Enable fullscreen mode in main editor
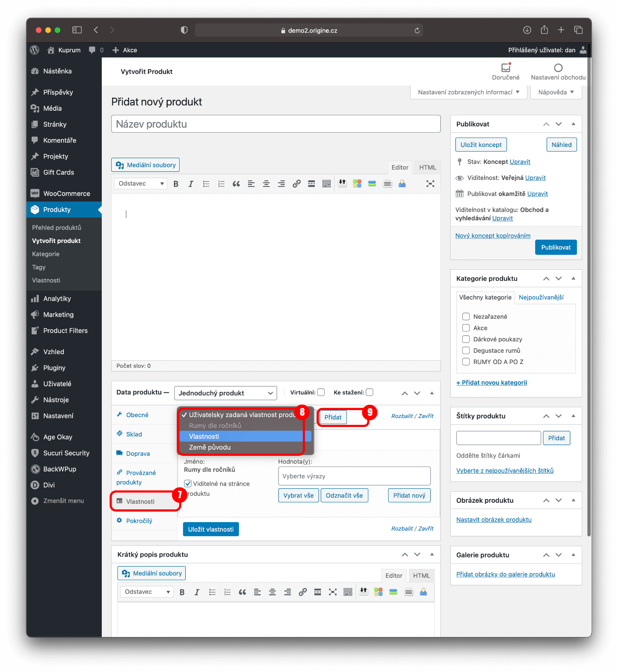618x672 pixels. coord(430,184)
